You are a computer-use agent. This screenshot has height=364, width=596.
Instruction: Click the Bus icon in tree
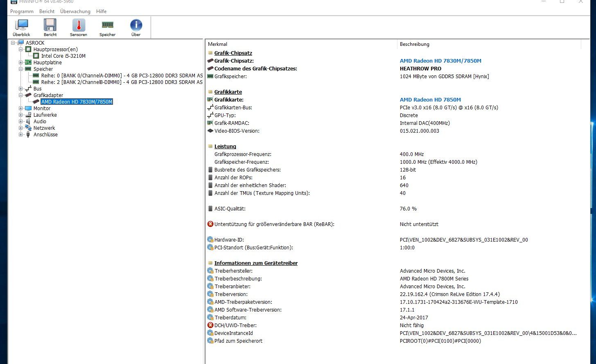(28, 88)
